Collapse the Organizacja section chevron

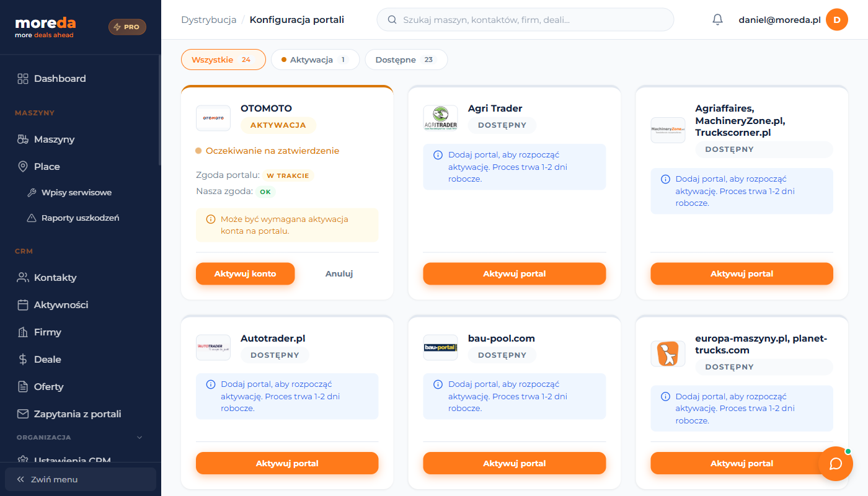pos(139,438)
